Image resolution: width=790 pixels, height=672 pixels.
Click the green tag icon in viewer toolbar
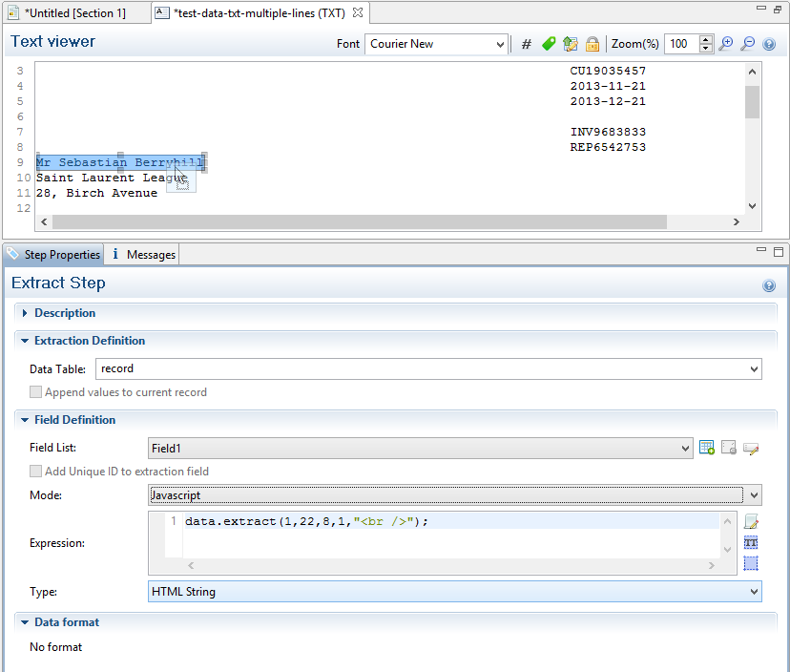point(549,44)
